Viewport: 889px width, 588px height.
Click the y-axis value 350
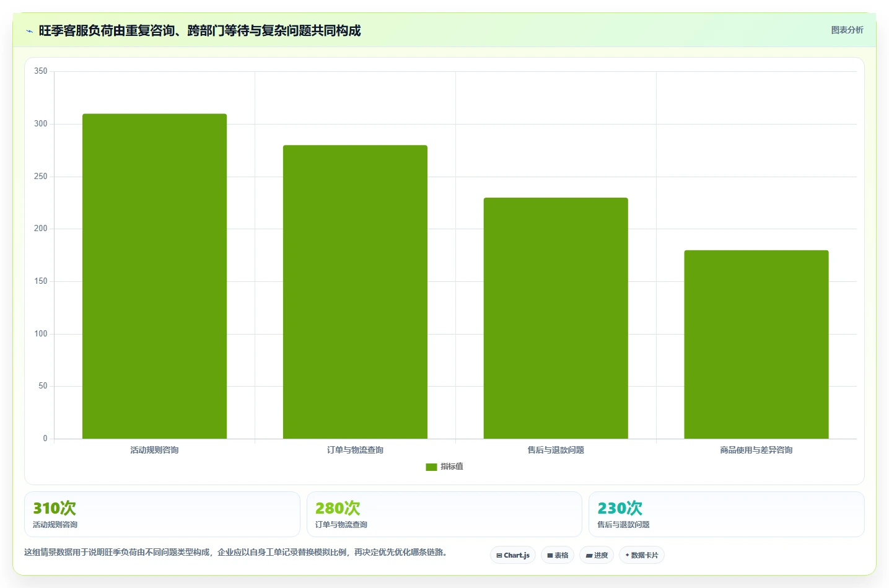tap(41, 71)
